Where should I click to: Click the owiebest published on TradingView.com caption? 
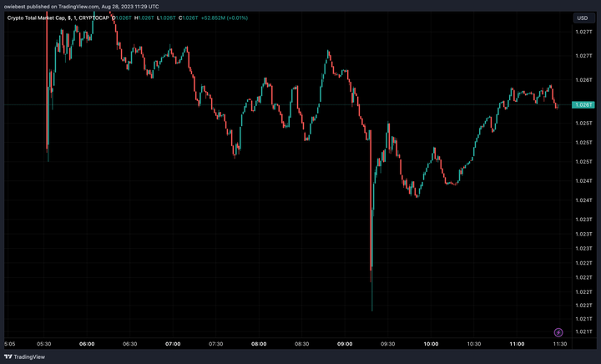81,7
